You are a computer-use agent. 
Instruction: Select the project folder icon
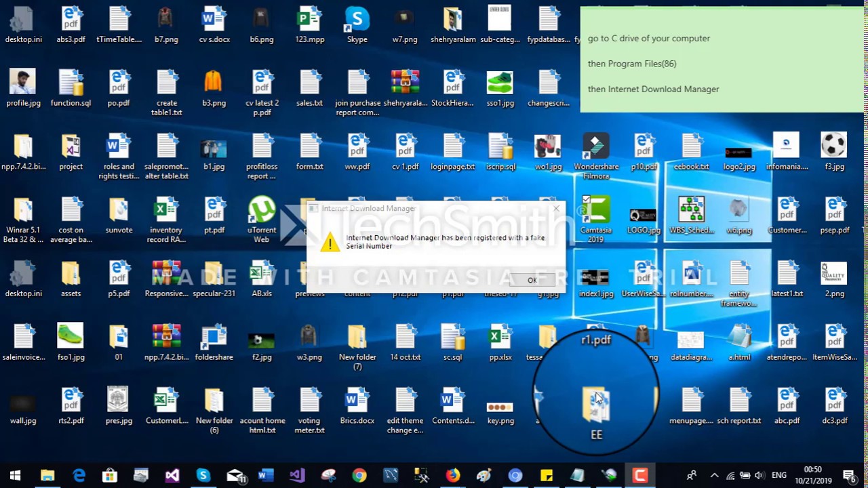[71, 152]
